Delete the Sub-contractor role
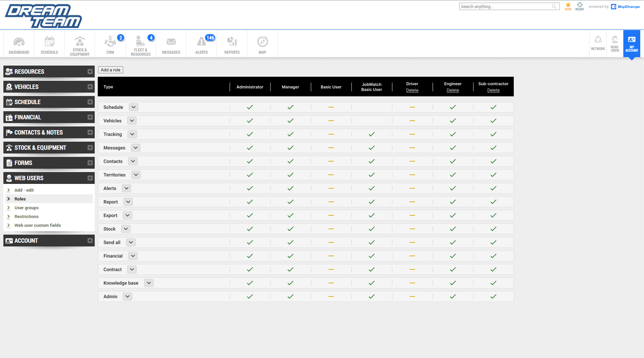 pyautogui.click(x=493, y=90)
